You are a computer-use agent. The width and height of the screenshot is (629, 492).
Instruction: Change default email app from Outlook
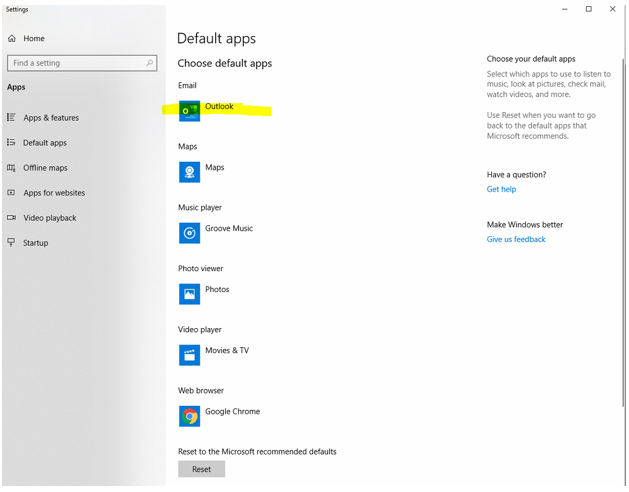coord(219,106)
